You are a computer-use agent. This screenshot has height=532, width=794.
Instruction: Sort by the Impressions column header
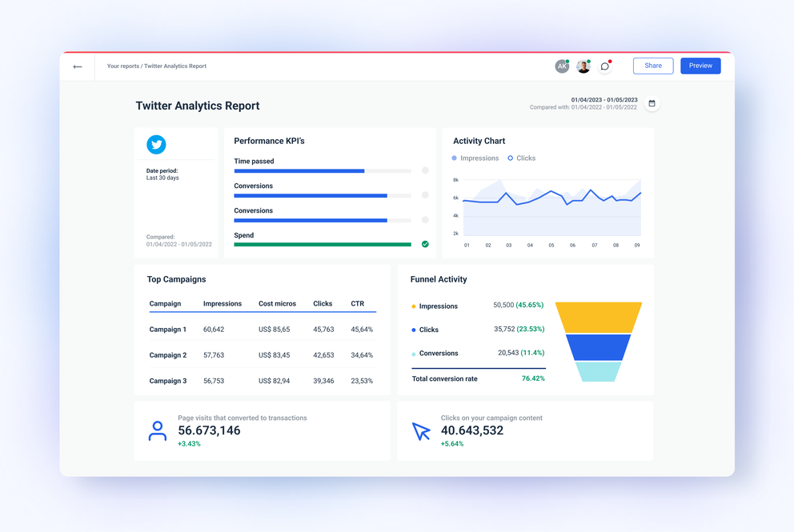223,304
